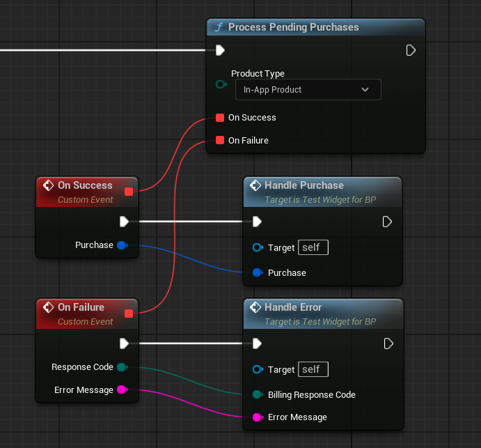Click the magenta Error Message output pin on the On Failure event

pyautogui.click(x=122, y=390)
